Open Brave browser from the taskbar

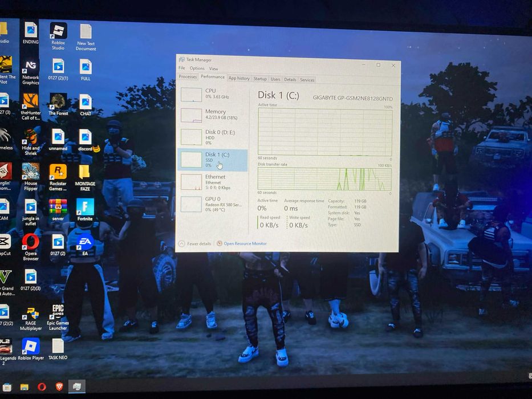(x=59, y=386)
